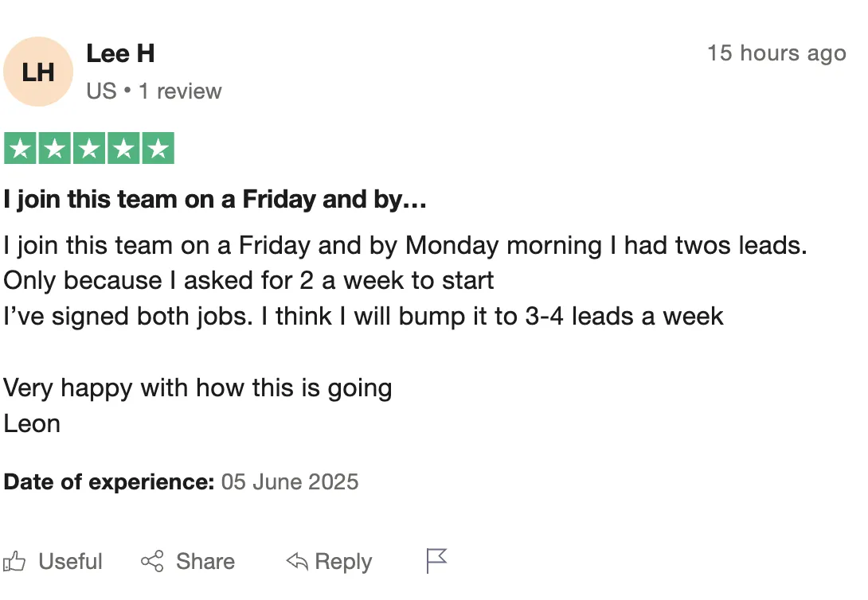The width and height of the screenshot is (868, 600).
Task: Open reviewer Lee H's profile name
Action: (x=120, y=53)
